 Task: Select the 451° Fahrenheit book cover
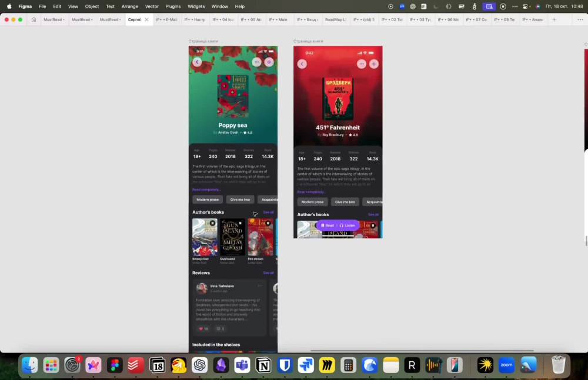(x=338, y=99)
